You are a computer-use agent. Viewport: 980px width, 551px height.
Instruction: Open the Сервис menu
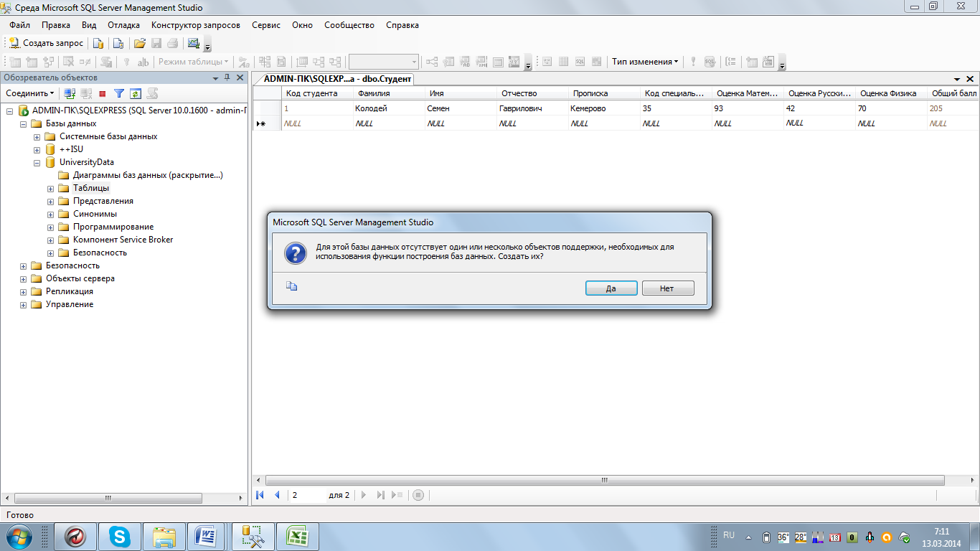pos(266,25)
